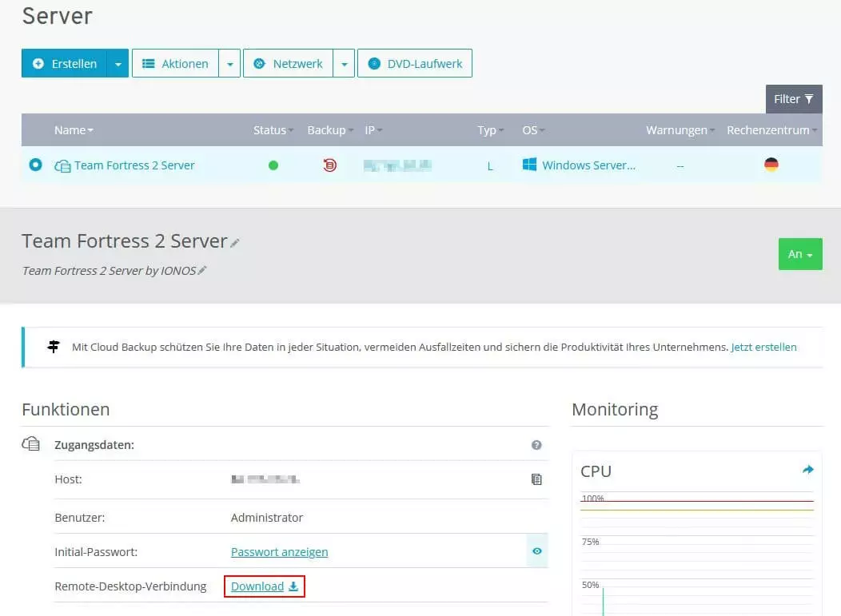Click the Netzwerk button
841x616 pixels.
point(288,63)
